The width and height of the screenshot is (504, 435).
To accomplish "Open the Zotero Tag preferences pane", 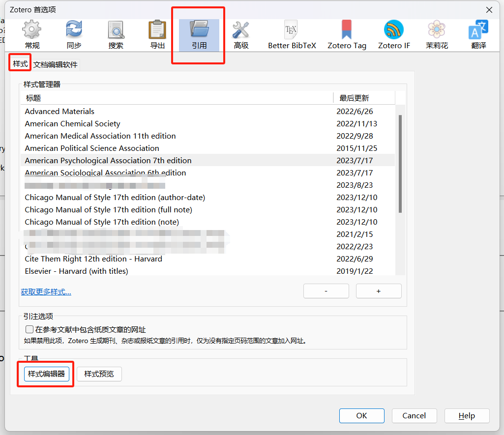I will click(347, 35).
